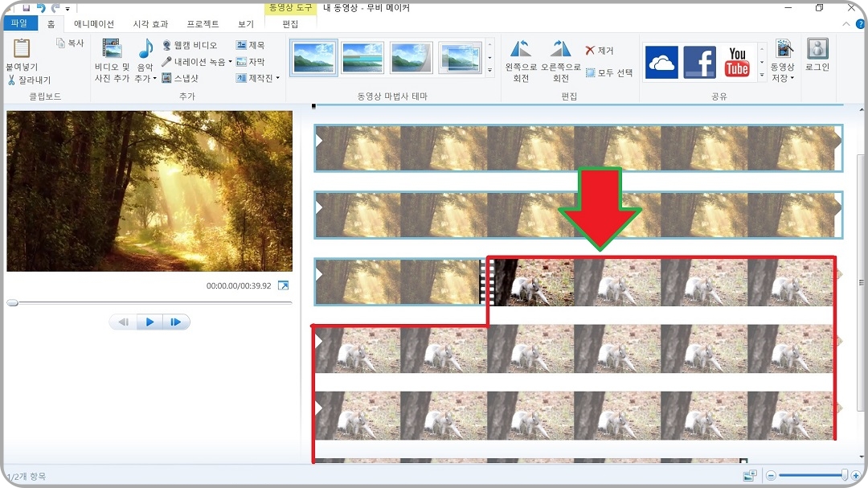Click the forest video preview monitor
The height and width of the screenshot is (488, 868).
point(149,191)
